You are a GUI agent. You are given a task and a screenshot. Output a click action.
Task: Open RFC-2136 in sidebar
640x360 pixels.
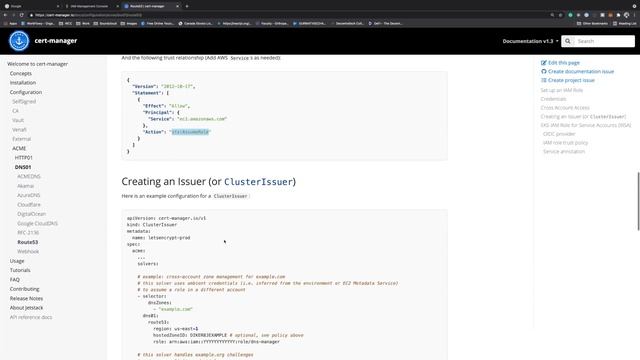[28, 233]
